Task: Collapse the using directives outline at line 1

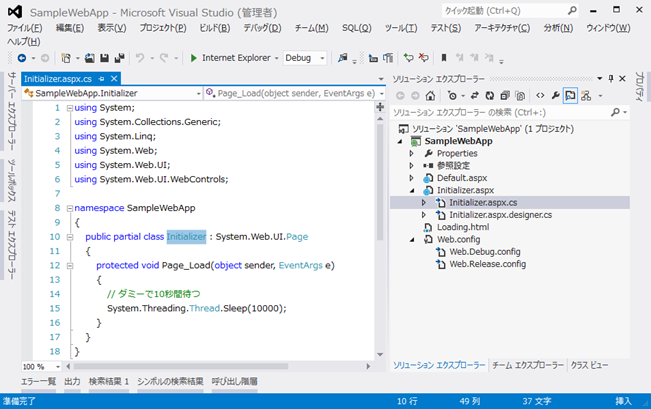Action: click(70, 108)
